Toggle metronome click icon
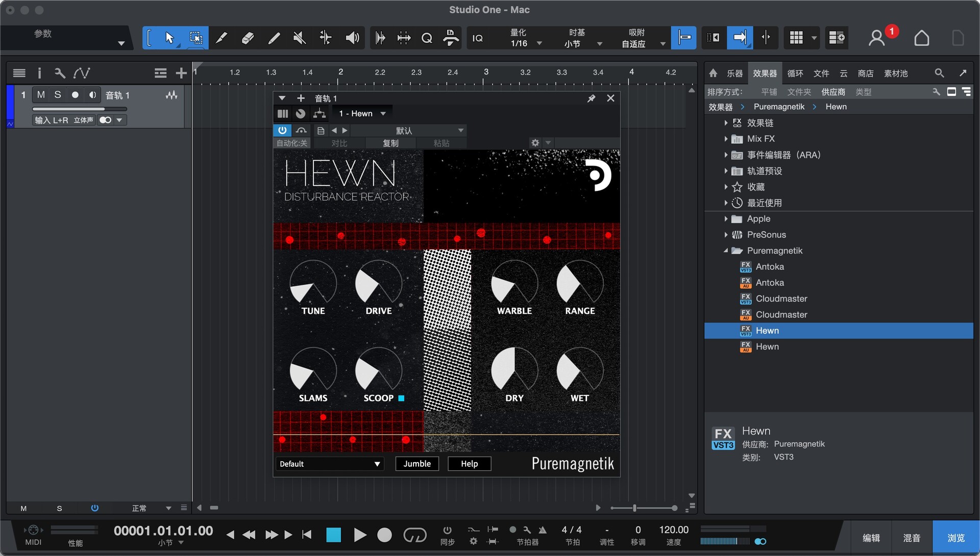This screenshot has height=556, width=980. click(542, 530)
